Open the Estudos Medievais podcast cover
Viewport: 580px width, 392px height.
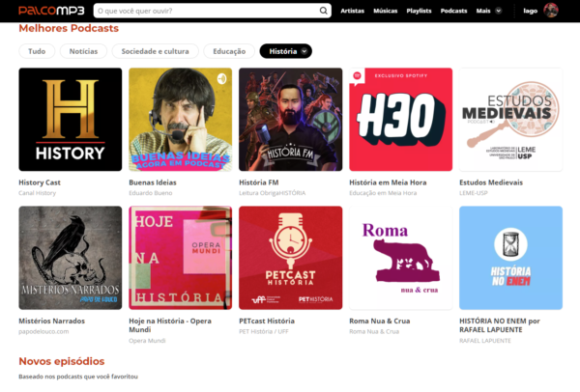[x=510, y=119]
